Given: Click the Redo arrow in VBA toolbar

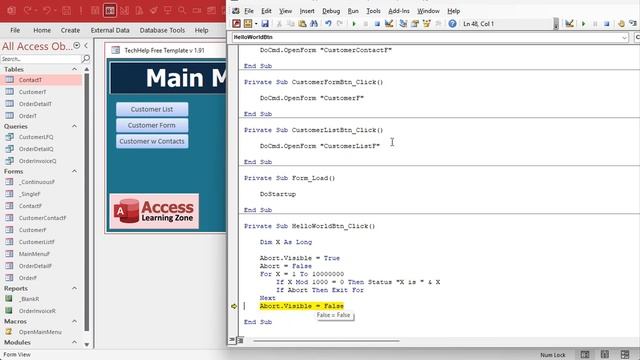Looking at the screenshot, I should [340, 24].
